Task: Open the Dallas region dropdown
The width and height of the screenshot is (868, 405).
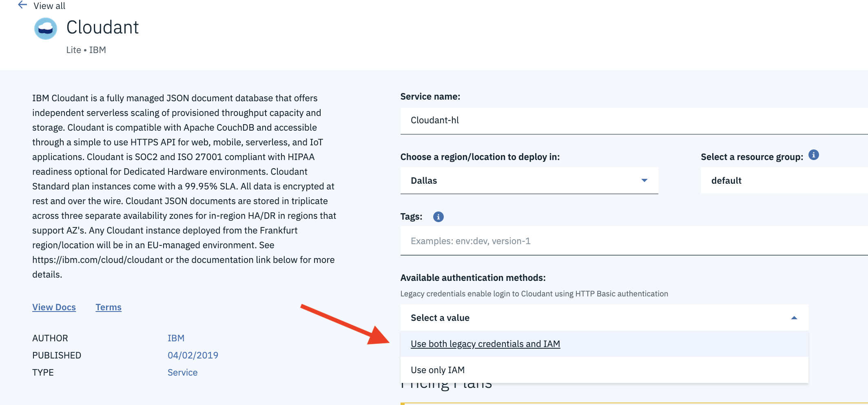Action: (x=529, y=180)
